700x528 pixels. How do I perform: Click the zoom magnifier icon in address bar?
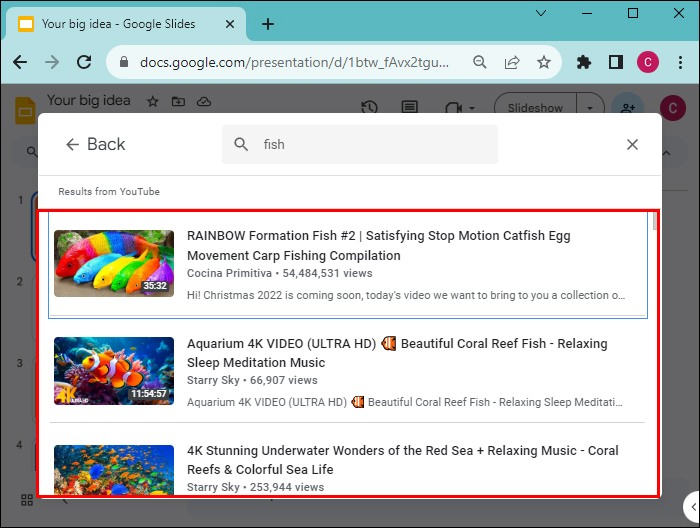click(480, 62)
